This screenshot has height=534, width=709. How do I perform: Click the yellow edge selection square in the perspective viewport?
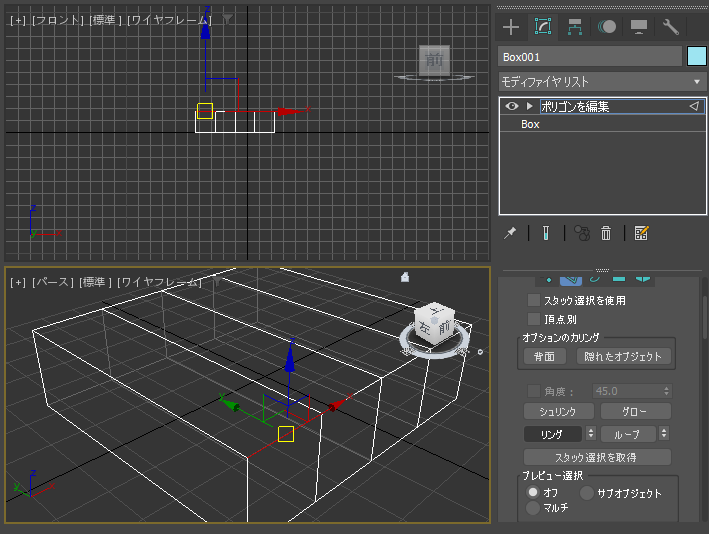coord(286,434)
